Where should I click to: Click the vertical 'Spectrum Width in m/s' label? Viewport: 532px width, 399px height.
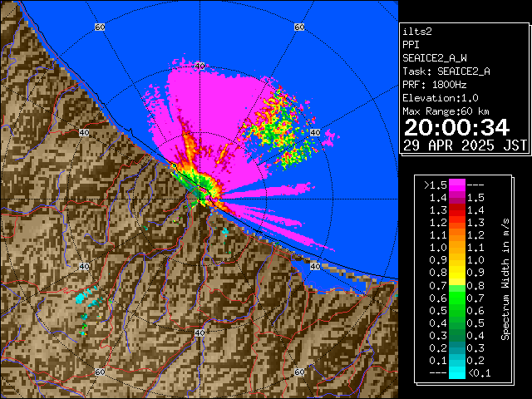(x=505, y=279)
